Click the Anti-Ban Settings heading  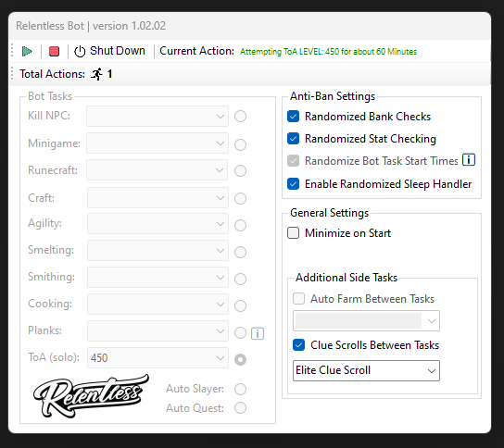click(333, 96)
